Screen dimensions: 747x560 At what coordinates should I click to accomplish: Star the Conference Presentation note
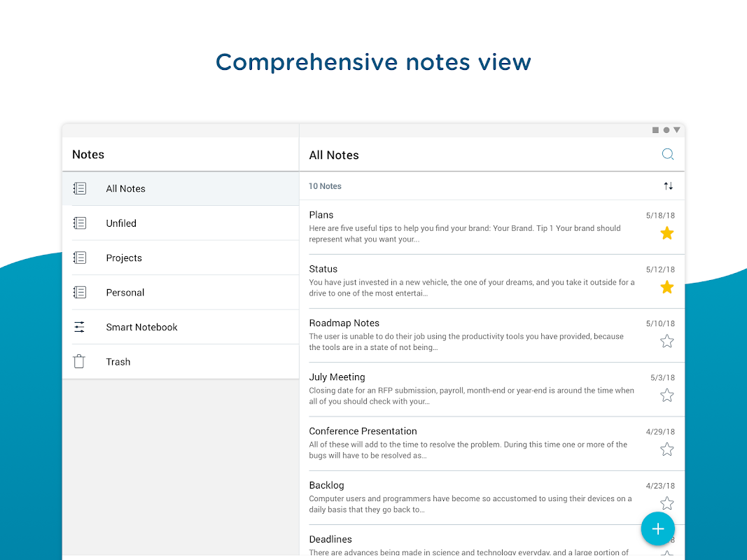667,449
